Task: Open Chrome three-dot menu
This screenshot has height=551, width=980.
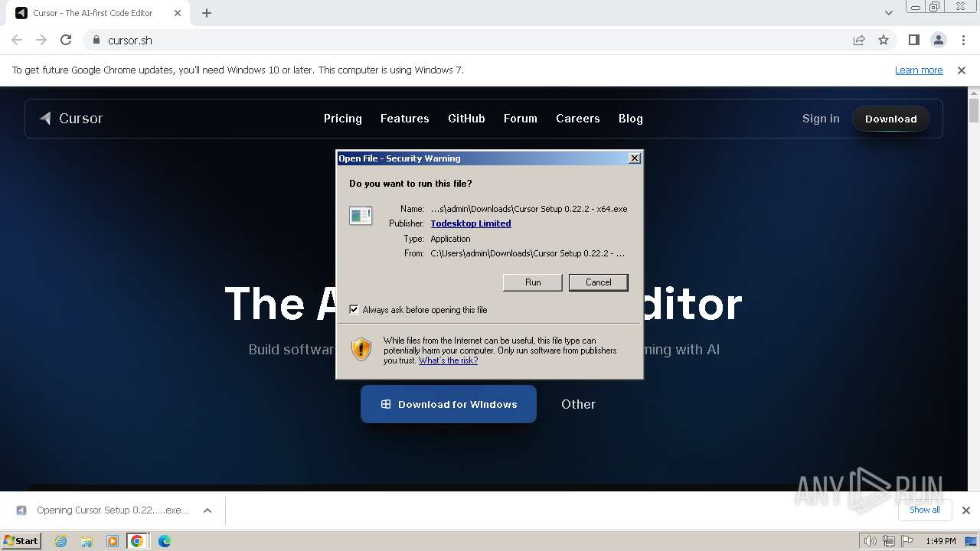Action: click(963, 40)
